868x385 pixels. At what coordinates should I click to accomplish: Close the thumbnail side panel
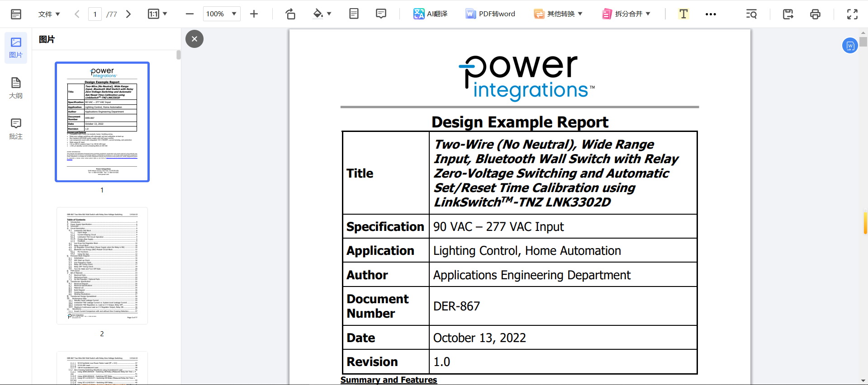pyautogui.click(x=194, y=39)
